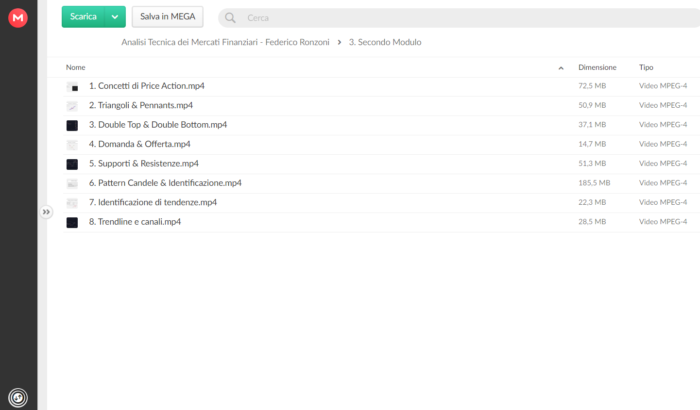The width and height of the screenshot is (700, 410).
Task: Select file 6. Pattern Candele & Identificazione.mp4
Action: [165, 183]
